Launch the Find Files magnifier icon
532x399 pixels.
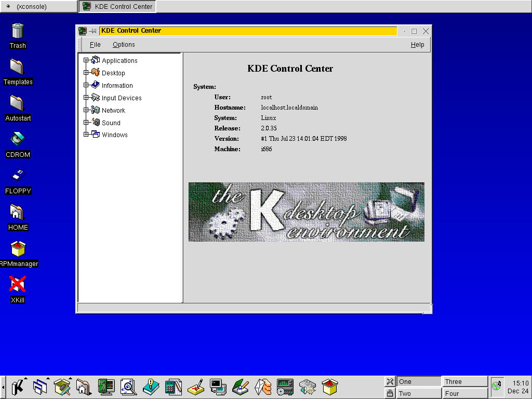tap(129, 387)
